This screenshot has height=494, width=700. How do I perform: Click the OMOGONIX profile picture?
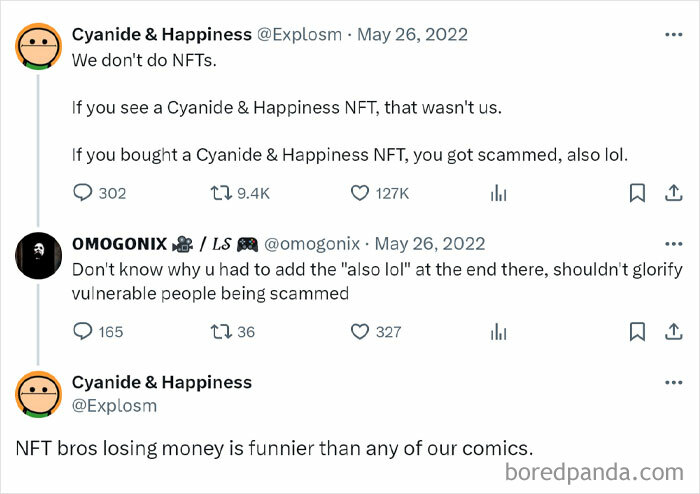point(39,255)
